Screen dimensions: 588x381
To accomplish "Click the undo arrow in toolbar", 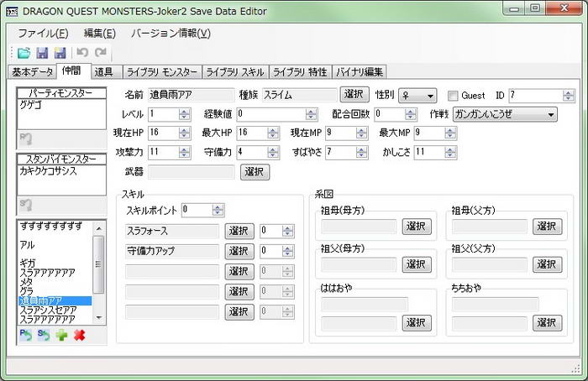I will (x=82, y=53).
